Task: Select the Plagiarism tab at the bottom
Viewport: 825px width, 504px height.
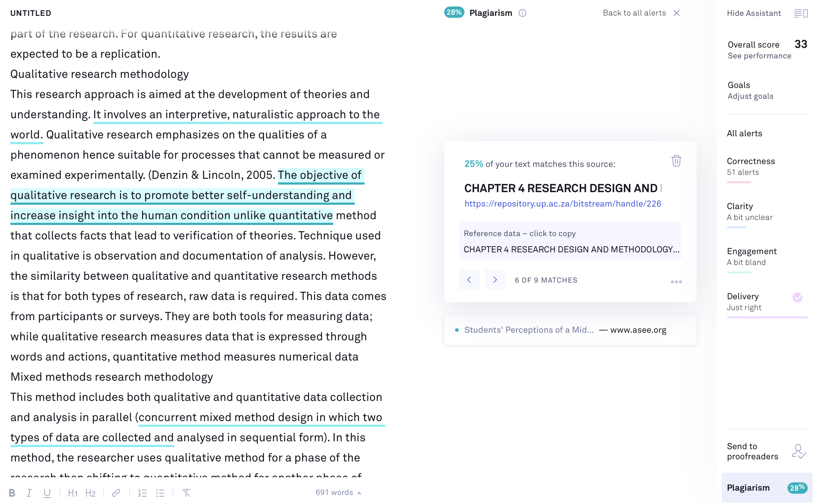Action: [767, 488]
